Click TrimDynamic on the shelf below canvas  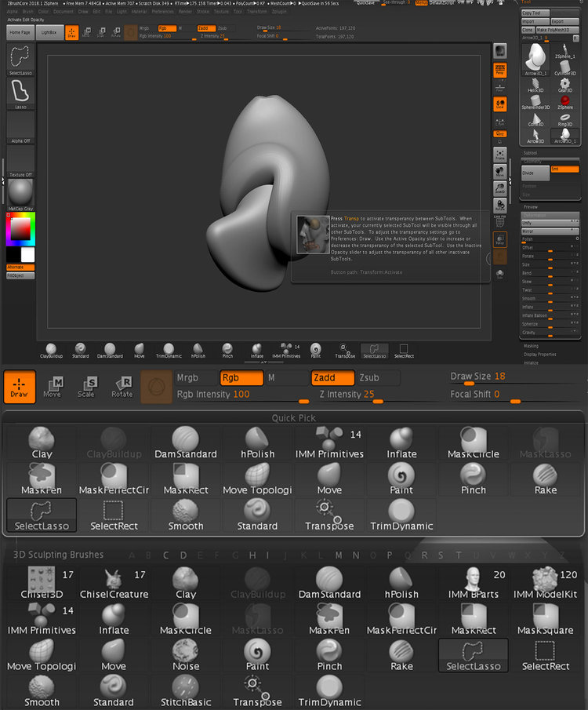(169, 351)
